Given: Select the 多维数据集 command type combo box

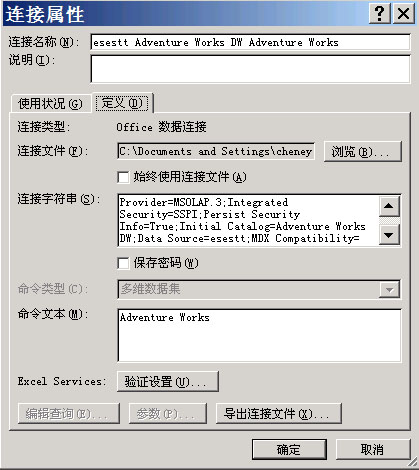Looking at the screenshot, I should click(x=259, y=289).
